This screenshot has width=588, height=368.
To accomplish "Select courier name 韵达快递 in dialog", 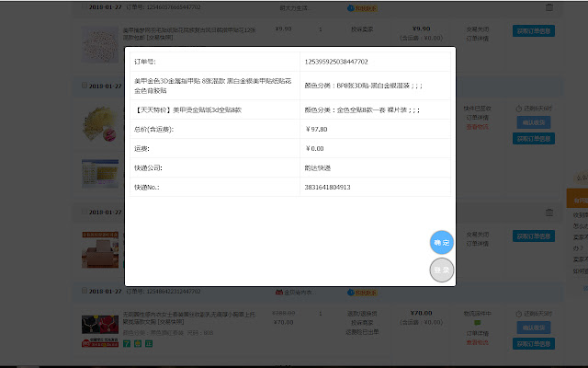I will (x=318, y=167).
